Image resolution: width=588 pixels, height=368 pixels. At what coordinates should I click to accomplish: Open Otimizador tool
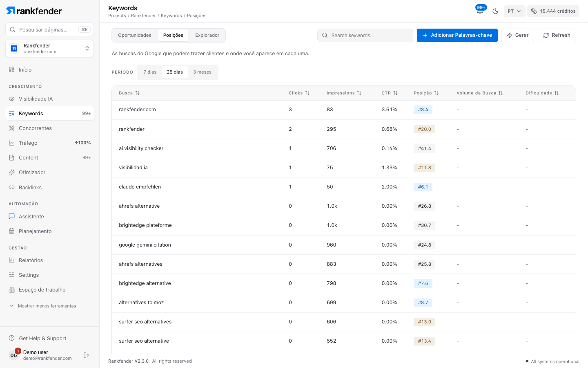[49, 173]
